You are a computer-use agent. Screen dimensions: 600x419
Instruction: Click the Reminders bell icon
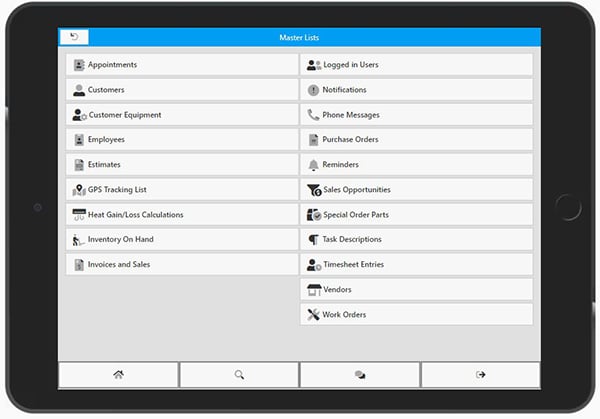click(x=313, y=165)
